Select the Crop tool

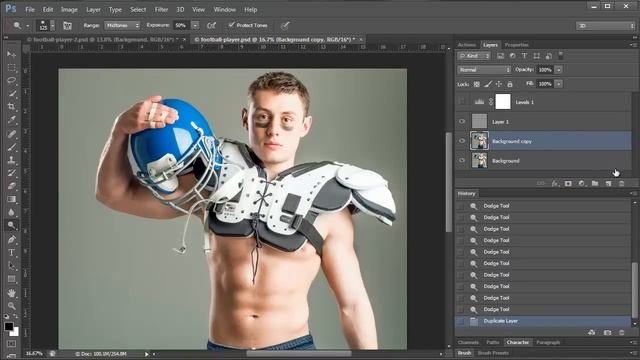pos(11,107)
